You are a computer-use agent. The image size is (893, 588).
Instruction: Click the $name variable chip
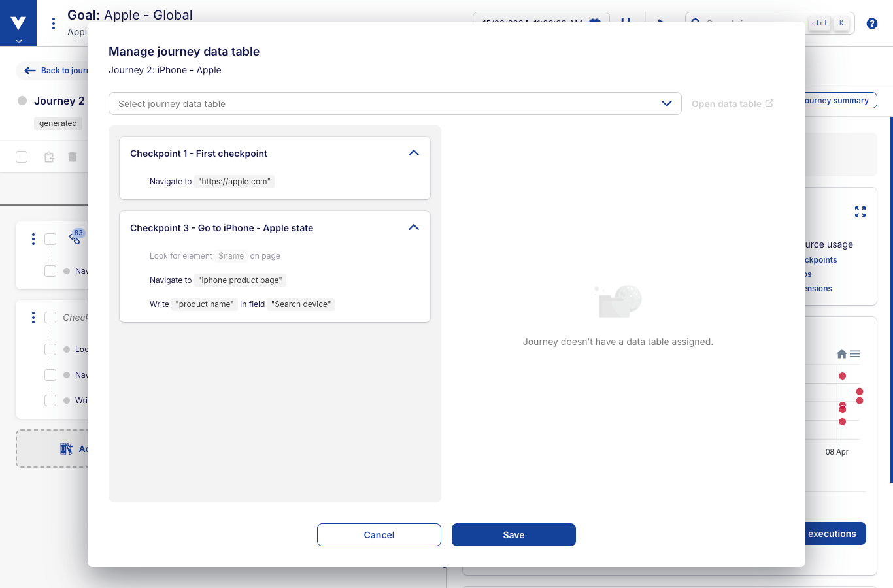coord(231,256)
